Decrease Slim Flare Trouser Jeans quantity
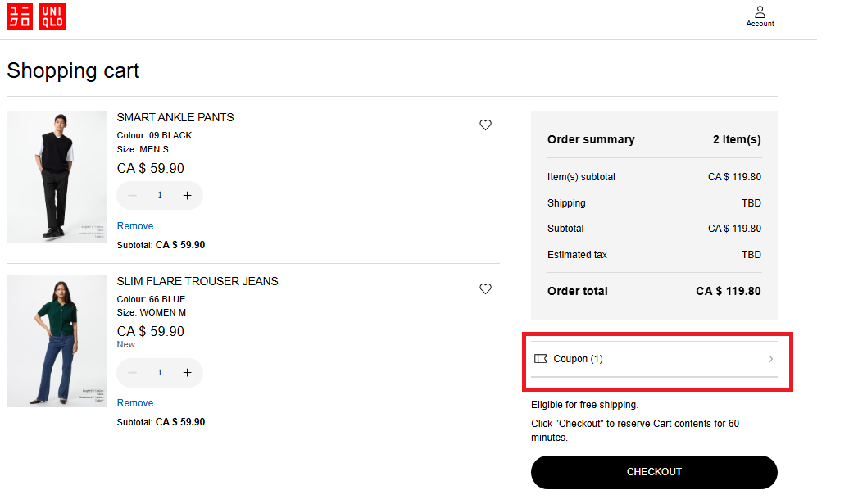The image size is (858, 504). point(133,373)
